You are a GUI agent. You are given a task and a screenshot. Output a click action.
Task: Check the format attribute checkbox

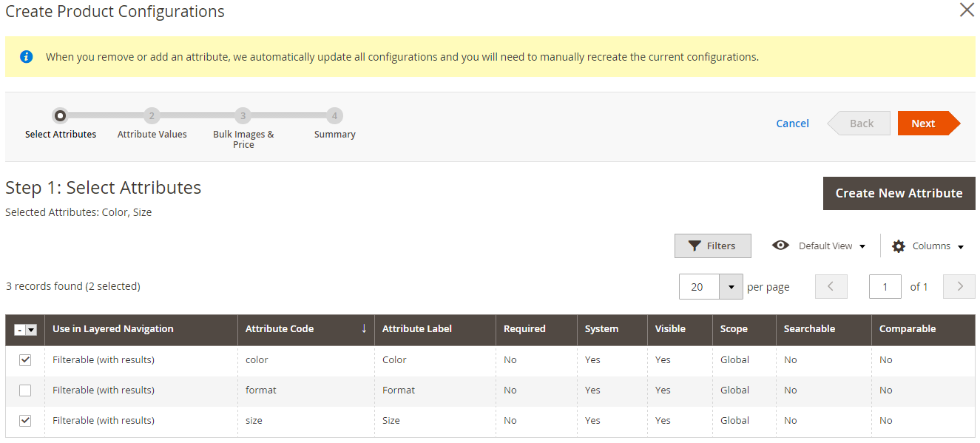click(x=25, y=390)
